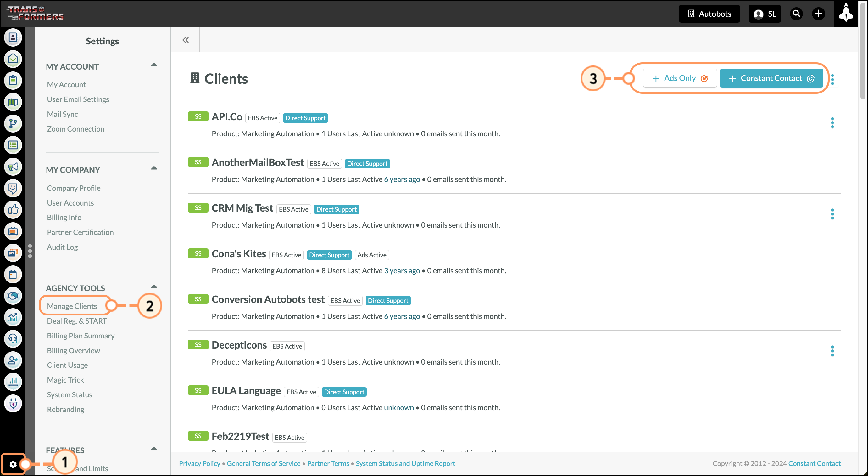The image size is (868, 476).
Task: Collapse the FEATURES section
Action: (154, 449)
